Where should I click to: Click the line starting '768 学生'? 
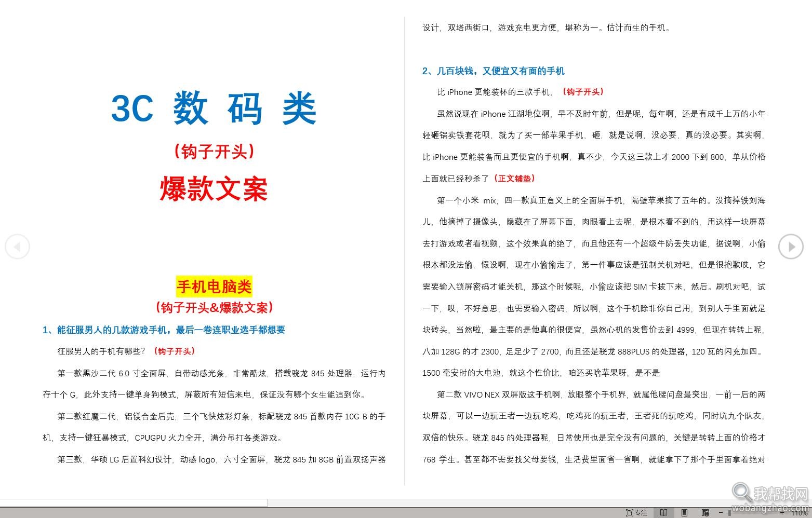(x=594, y=459)
